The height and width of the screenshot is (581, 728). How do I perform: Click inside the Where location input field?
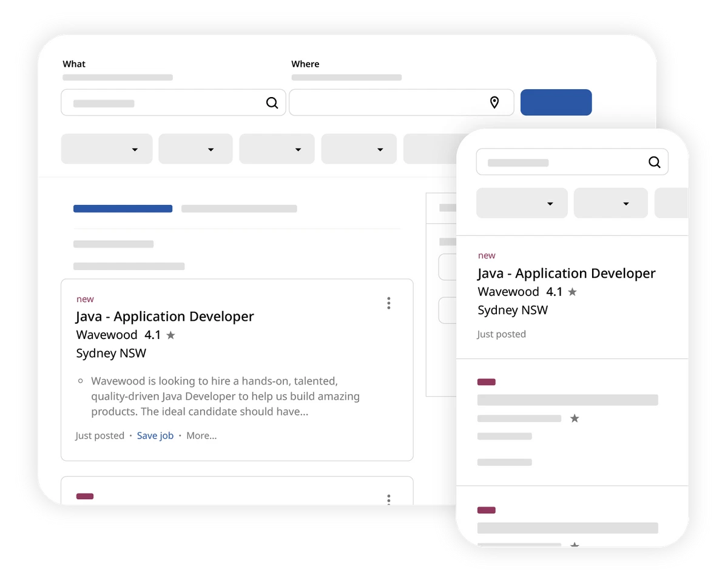point(388,103)
